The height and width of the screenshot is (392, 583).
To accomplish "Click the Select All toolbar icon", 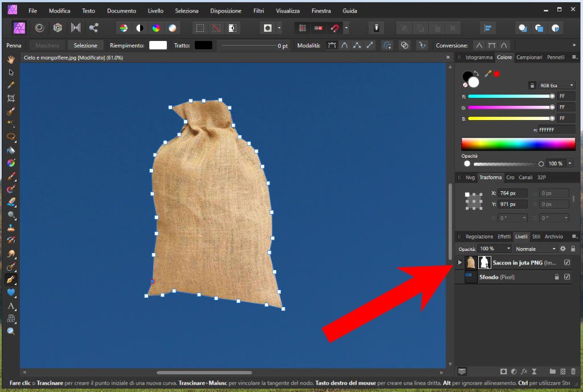I will tap(200, 28).
